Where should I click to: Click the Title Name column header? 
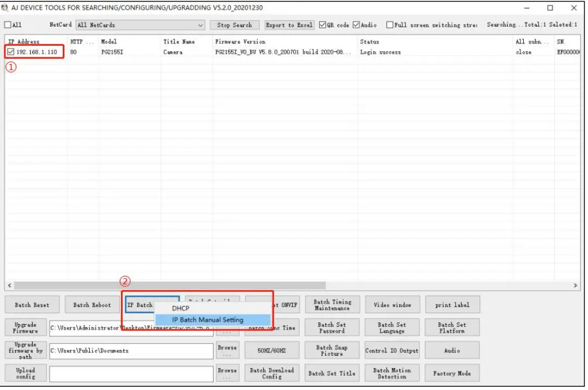[x=186, y=41]
